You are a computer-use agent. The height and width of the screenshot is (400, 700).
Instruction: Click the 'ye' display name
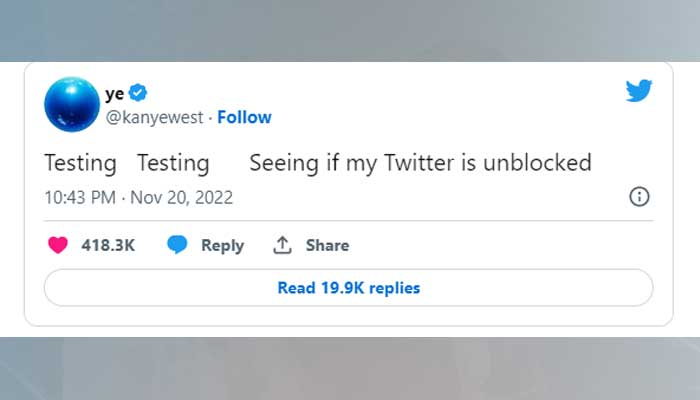pyautogui.click(x=115, y=93)
